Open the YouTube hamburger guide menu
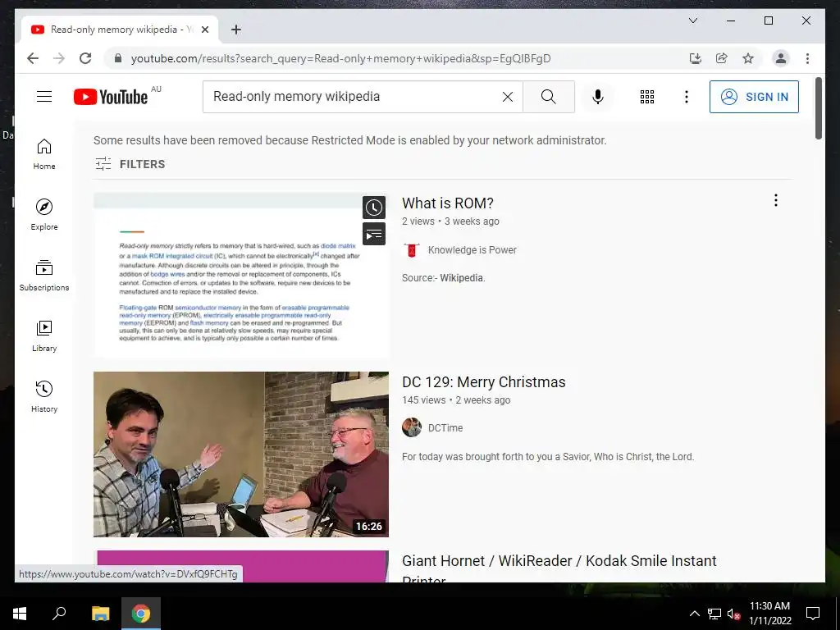Viewport: 840px width, 630px height. click(44, 97)
